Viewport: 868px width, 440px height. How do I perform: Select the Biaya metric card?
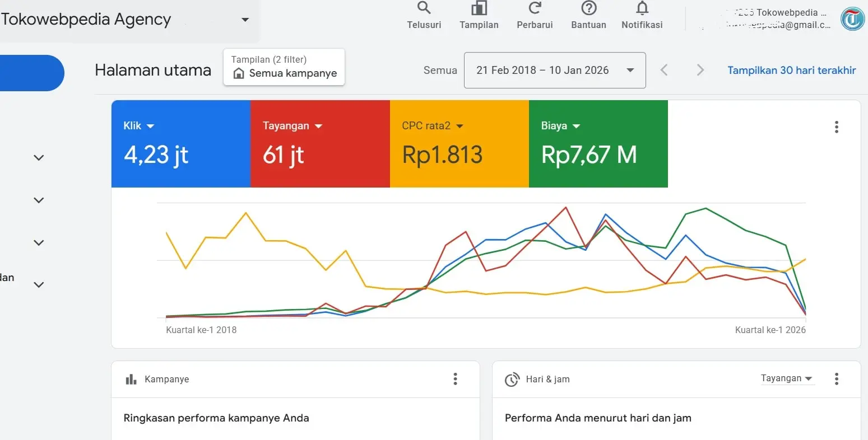pyautogui.click(x=598, y=144)
